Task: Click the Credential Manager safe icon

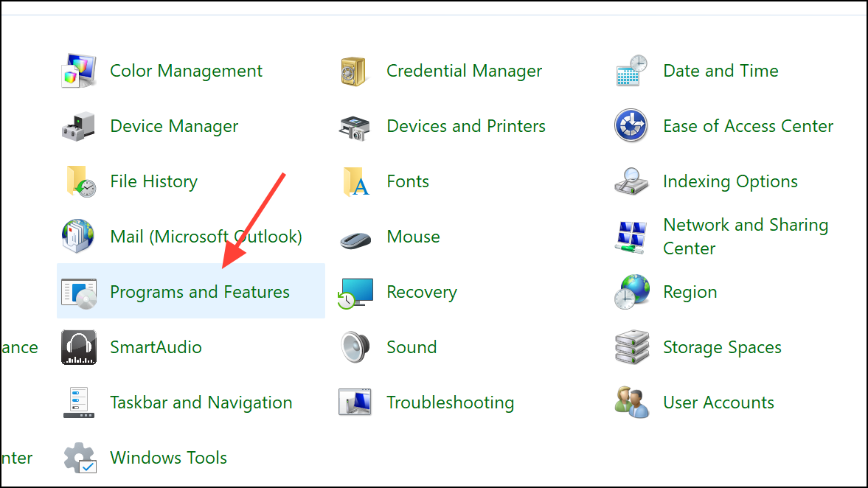Action: pos(355,70)
